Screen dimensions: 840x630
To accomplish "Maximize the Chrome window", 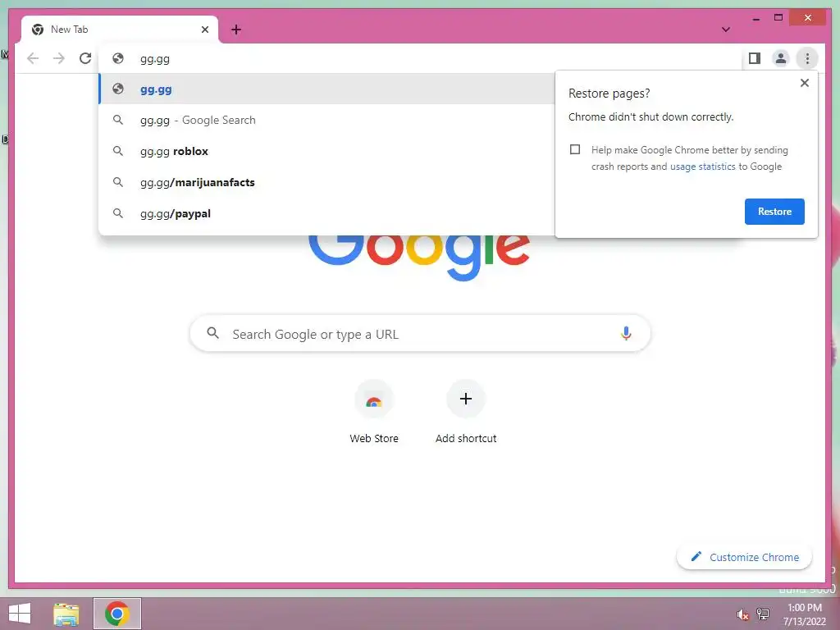I will click(x=778, y=18).
